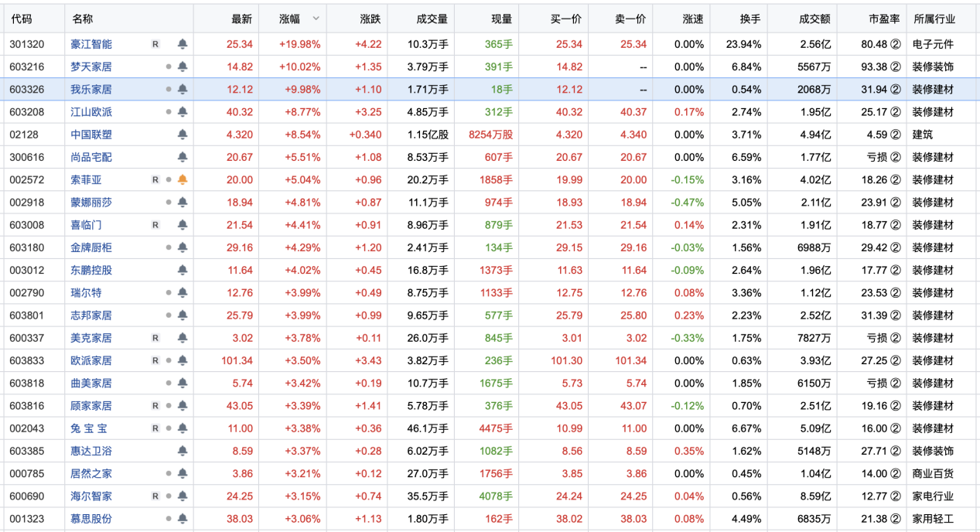
Task: Click the 名称 column header
Action: point(82,18)
